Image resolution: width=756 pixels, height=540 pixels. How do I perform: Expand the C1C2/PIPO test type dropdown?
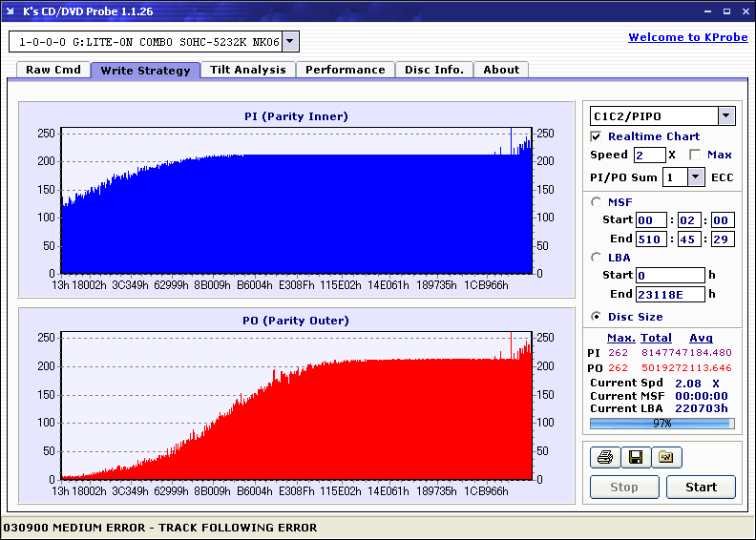coord(726,115)
